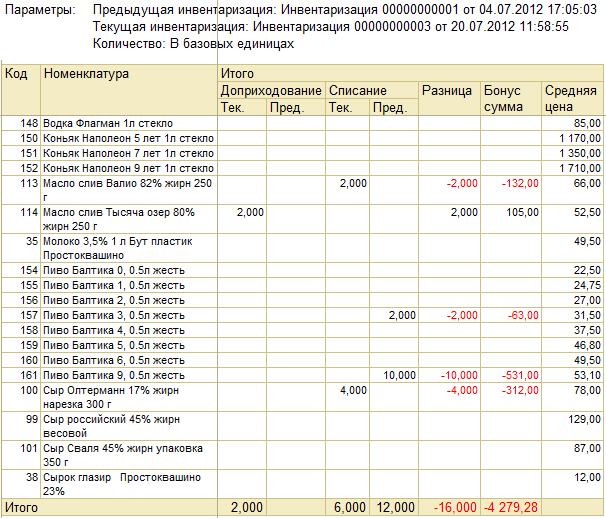Click average price 1 170,00
This screenshot has height=518, width=606.
tap(580, 138)
